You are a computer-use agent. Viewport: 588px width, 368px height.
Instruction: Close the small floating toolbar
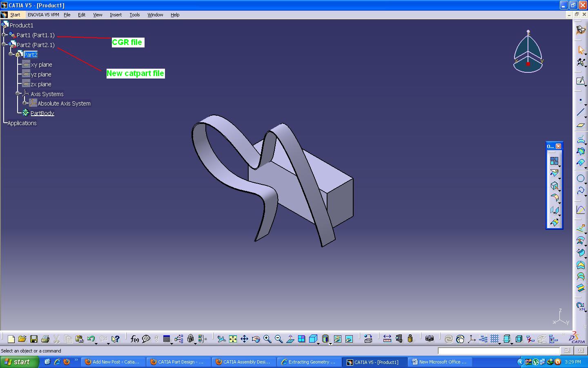[x=558, y=146]
